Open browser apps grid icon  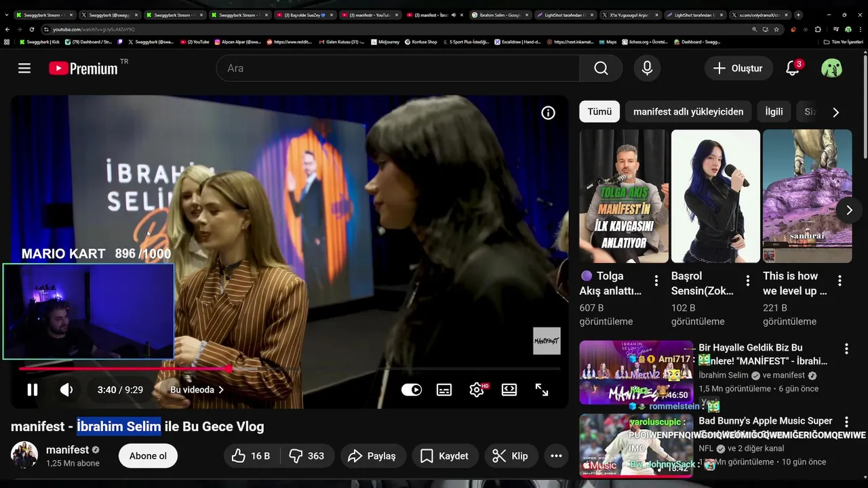click(x=7, y=42)
